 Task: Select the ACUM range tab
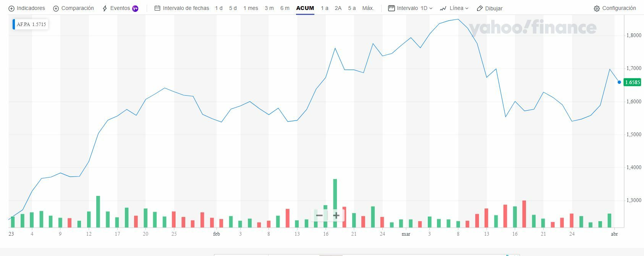point(305,8)
